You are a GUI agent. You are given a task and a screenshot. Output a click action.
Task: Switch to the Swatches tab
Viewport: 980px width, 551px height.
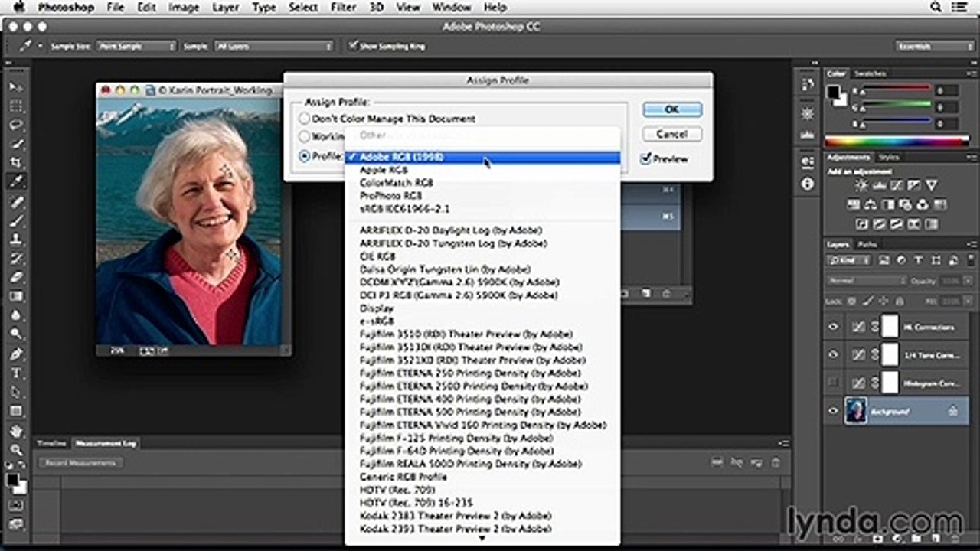870,73
